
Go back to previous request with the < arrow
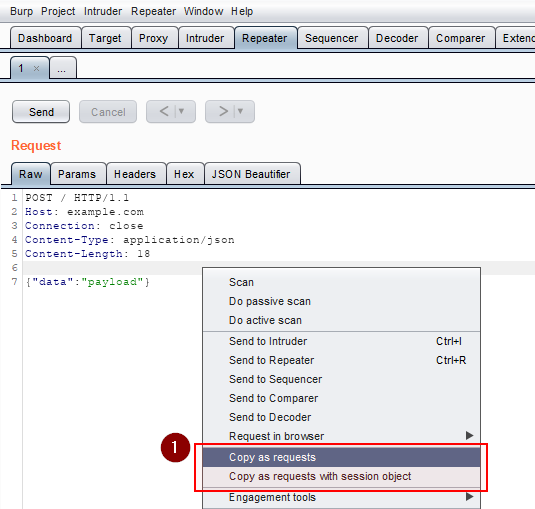coord(164,111)
